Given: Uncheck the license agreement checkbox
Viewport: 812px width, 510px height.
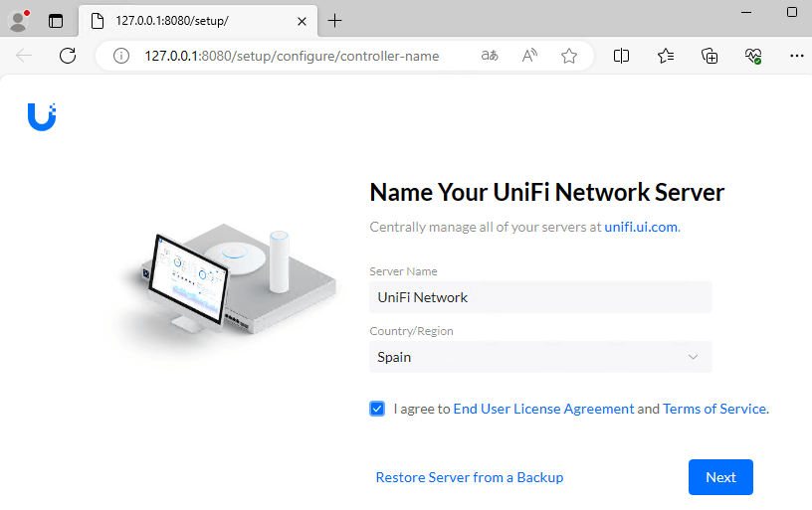Looking at the screenshot, I should 377,409.
